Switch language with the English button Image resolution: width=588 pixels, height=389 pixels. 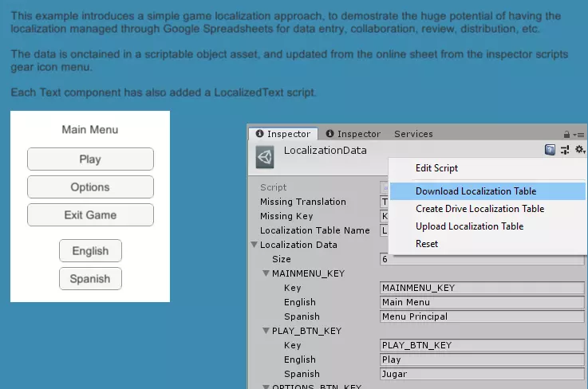(x=90, y=251)
